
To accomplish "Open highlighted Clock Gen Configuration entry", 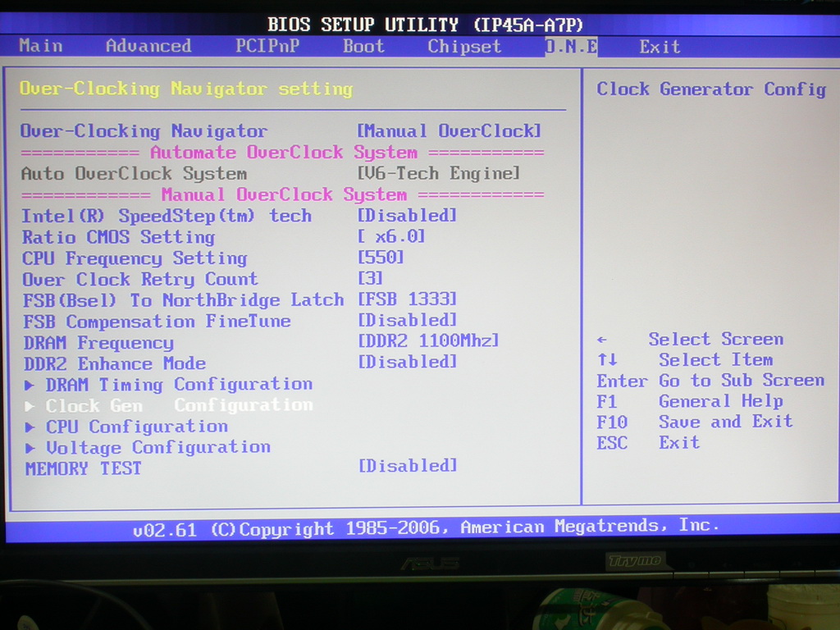I will coord(179,405).
